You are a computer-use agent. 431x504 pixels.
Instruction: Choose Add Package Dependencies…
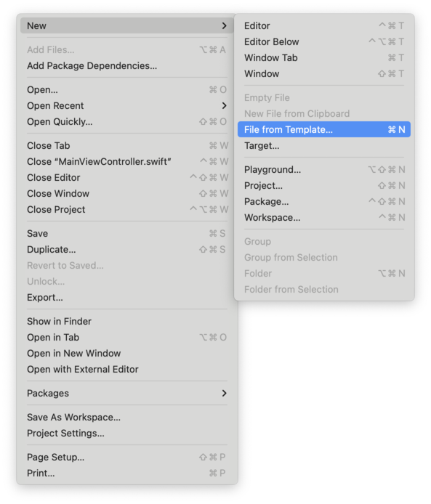pyautogui.click(x=127, y=66)
